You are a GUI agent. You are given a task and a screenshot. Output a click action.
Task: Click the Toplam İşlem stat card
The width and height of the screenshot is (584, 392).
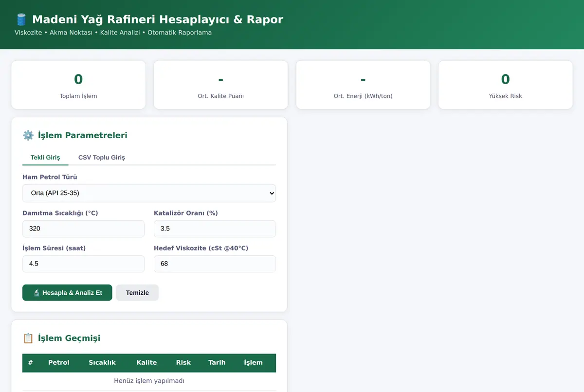[x=78, y=85]
